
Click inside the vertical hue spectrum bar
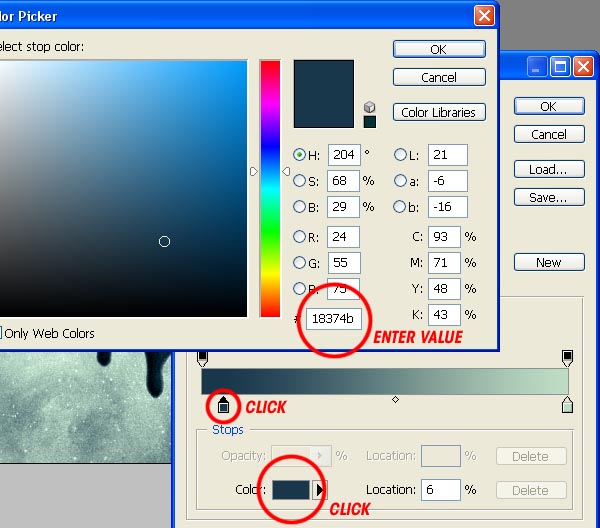coord(270,188)
